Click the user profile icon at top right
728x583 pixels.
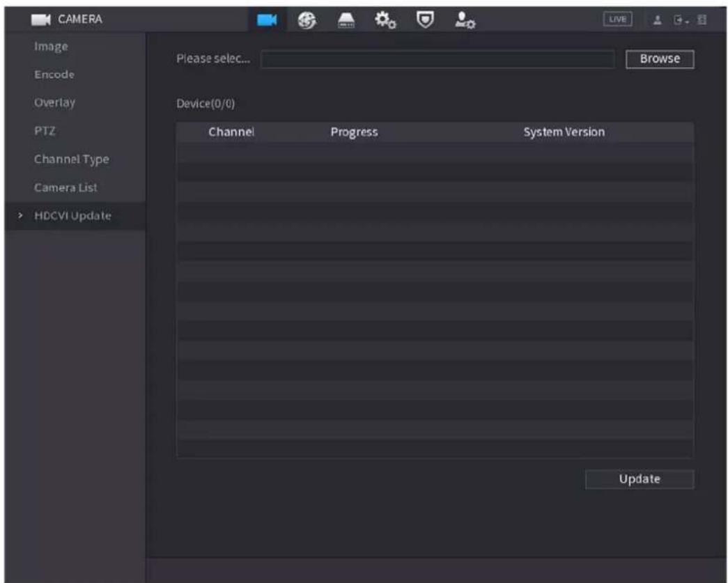pos(658,20)
